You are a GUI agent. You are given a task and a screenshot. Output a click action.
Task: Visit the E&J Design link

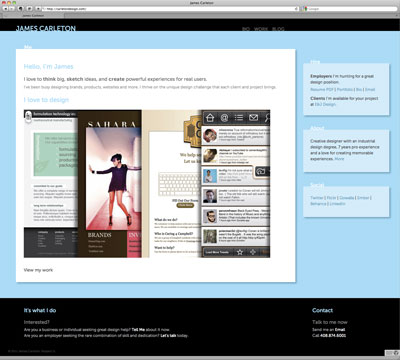tap(325, 104)
